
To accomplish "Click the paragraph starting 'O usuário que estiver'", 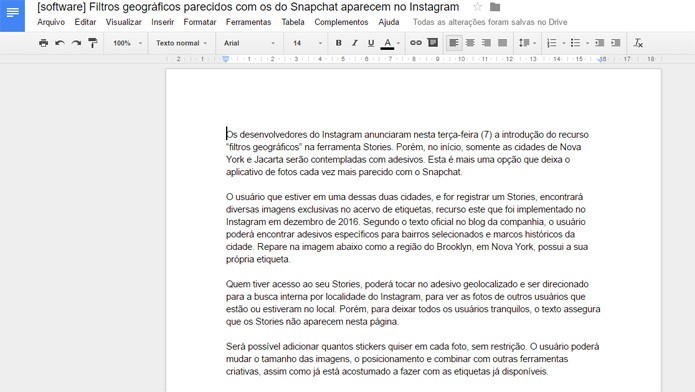I will 407,227.
